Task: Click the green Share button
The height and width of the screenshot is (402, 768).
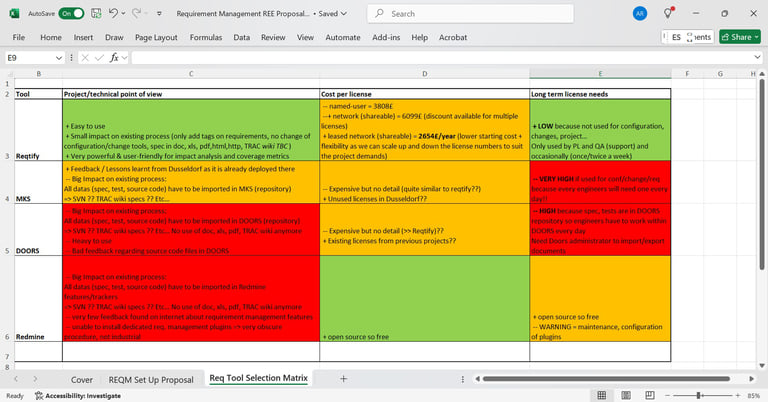Action: point(740,37)
